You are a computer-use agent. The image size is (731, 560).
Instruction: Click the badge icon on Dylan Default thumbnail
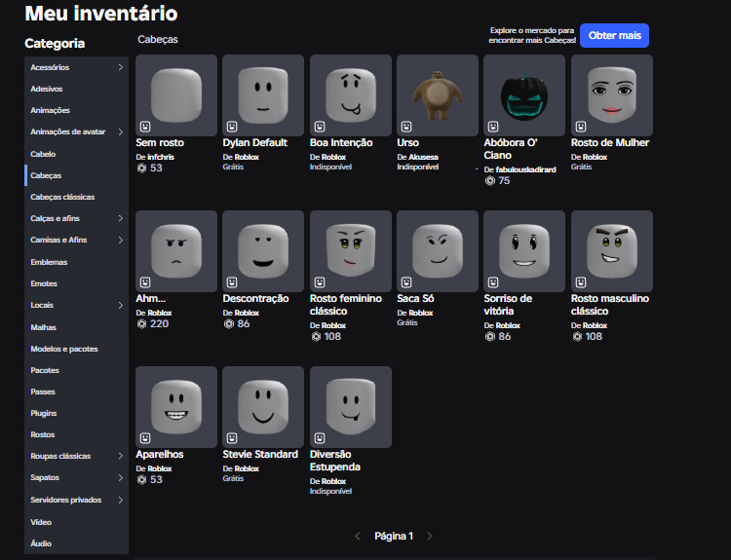coord(232,127)
